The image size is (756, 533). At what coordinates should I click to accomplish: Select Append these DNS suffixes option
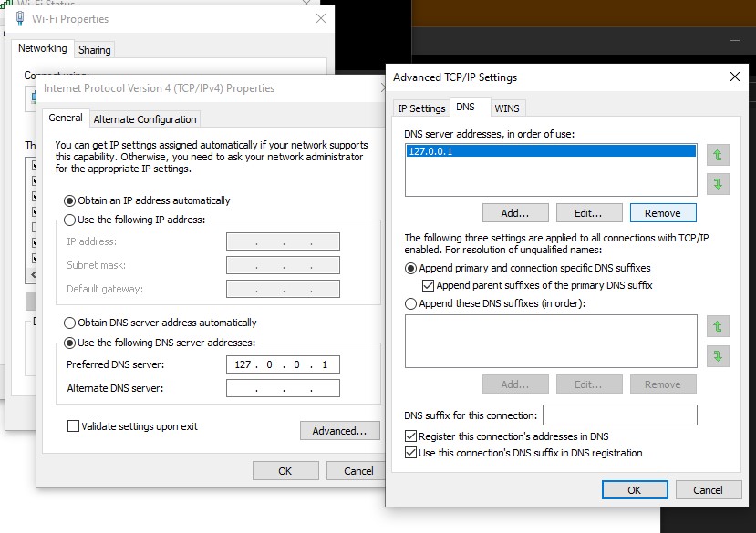410,303
